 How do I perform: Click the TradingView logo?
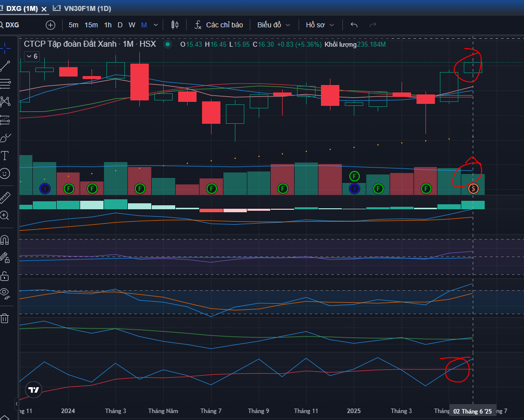tap(33, 390)
